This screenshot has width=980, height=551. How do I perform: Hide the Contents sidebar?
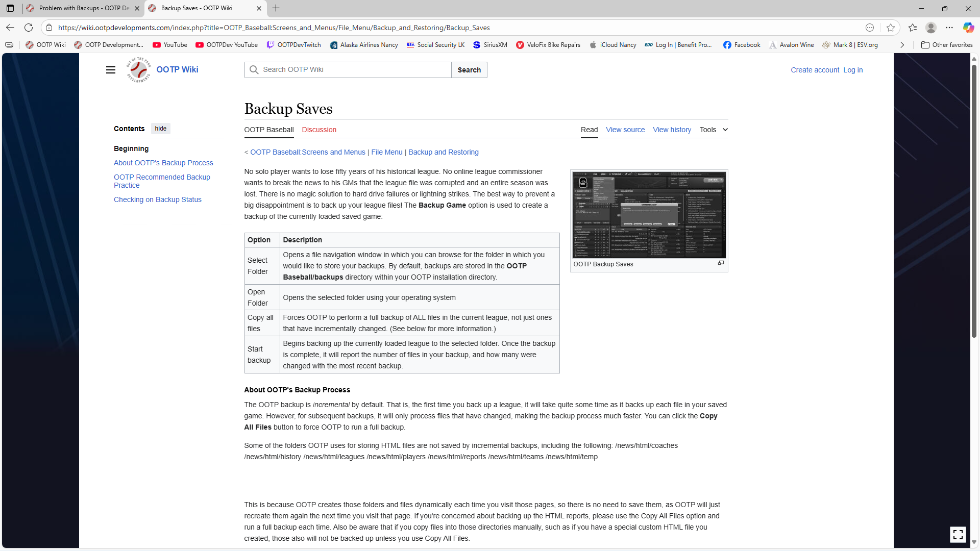(x=160, y=129)
